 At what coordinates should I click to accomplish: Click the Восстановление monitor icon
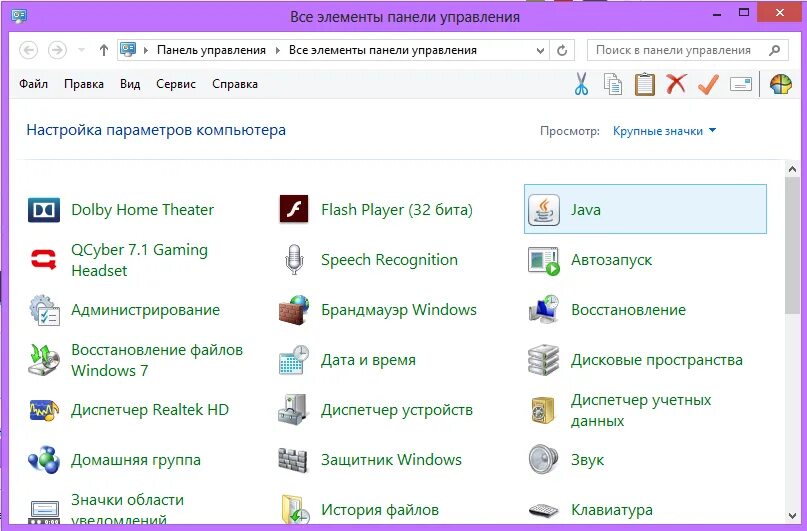pos(544,310)
